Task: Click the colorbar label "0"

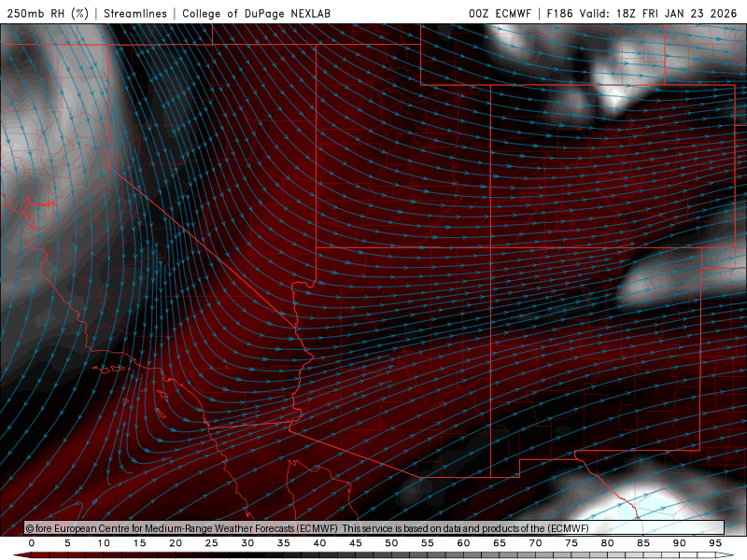Action: click(32, 543)
